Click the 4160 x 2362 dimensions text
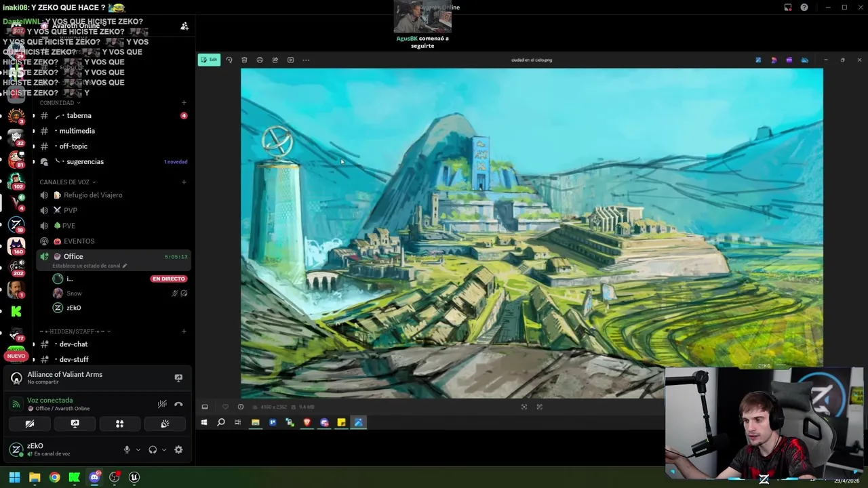Viewport: 868px width, 488px height. (x=273, y=407)
